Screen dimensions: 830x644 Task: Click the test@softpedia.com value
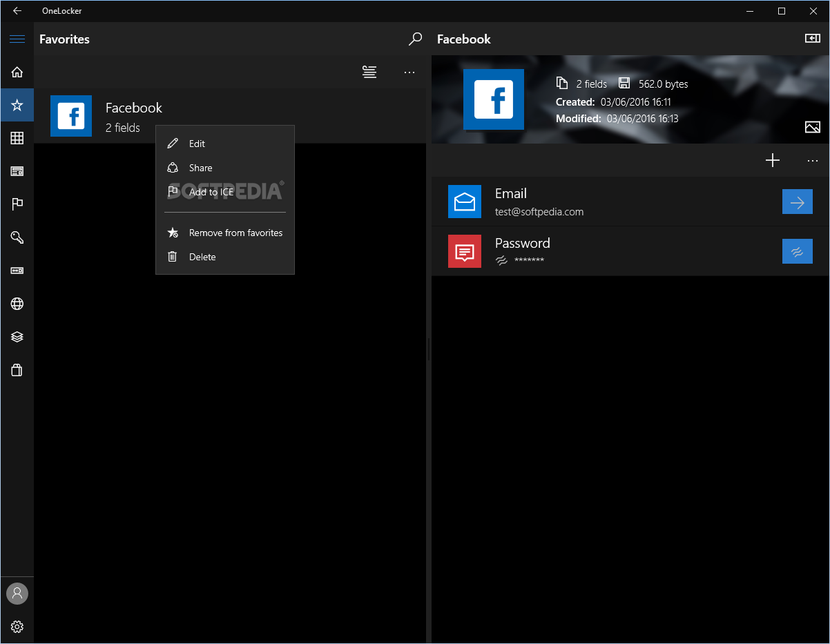[x=539, y=212]
